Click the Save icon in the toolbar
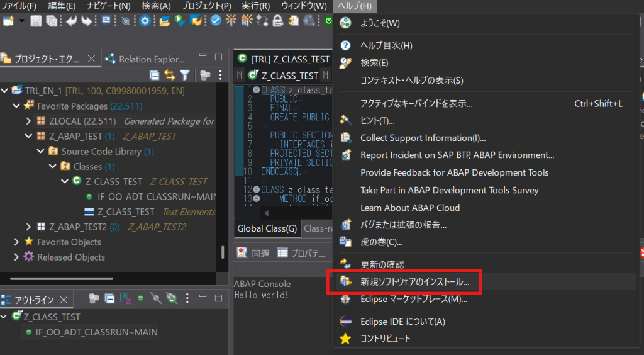 pos(36,21)
